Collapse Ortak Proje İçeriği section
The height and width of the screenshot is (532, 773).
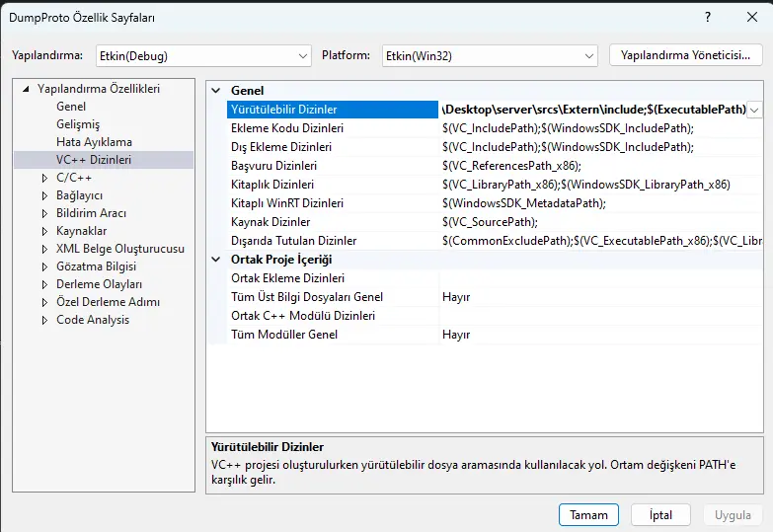coord(216,260)
